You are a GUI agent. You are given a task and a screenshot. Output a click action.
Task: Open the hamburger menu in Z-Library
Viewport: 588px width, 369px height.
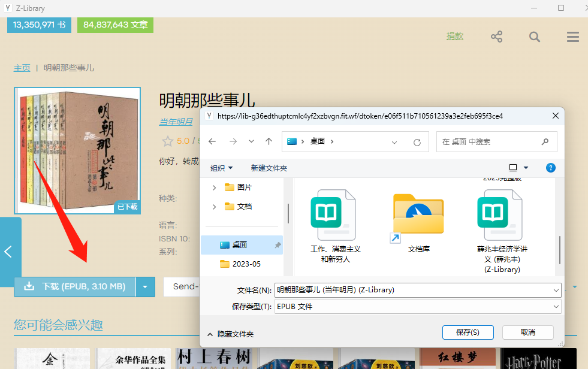[572, 37]
